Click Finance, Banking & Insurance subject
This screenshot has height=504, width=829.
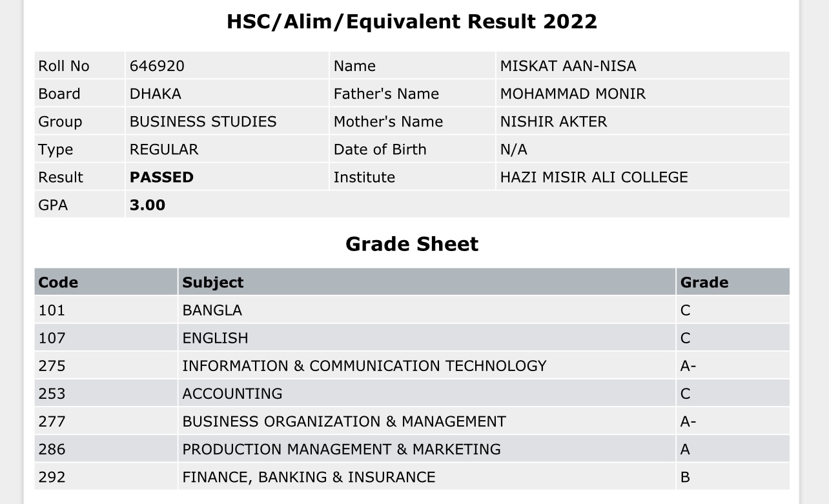[309, 477]
